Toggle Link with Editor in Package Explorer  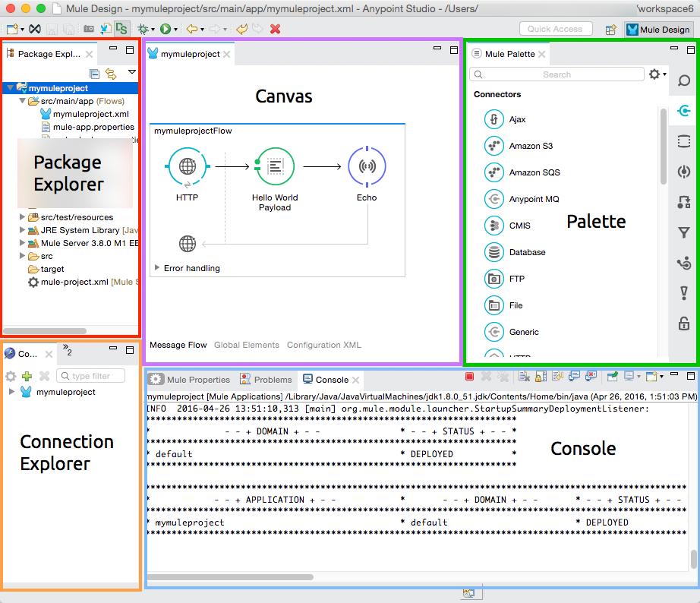coord(111,74)
